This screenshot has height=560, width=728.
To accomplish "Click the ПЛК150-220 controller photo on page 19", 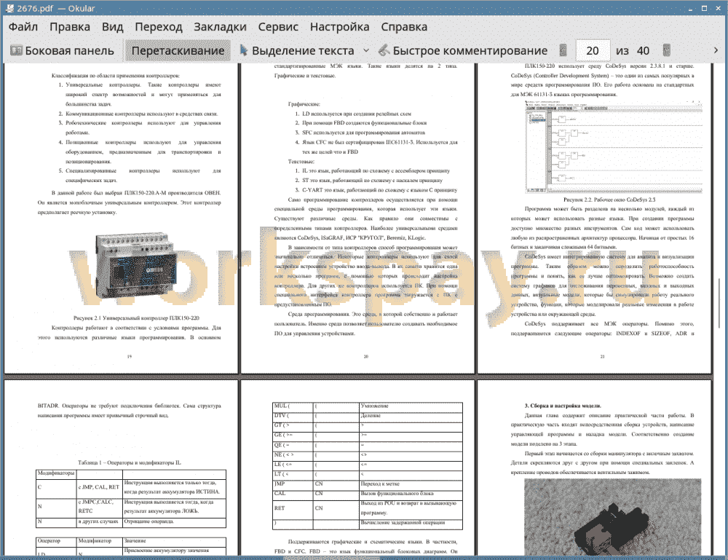I will coord(136,264).
